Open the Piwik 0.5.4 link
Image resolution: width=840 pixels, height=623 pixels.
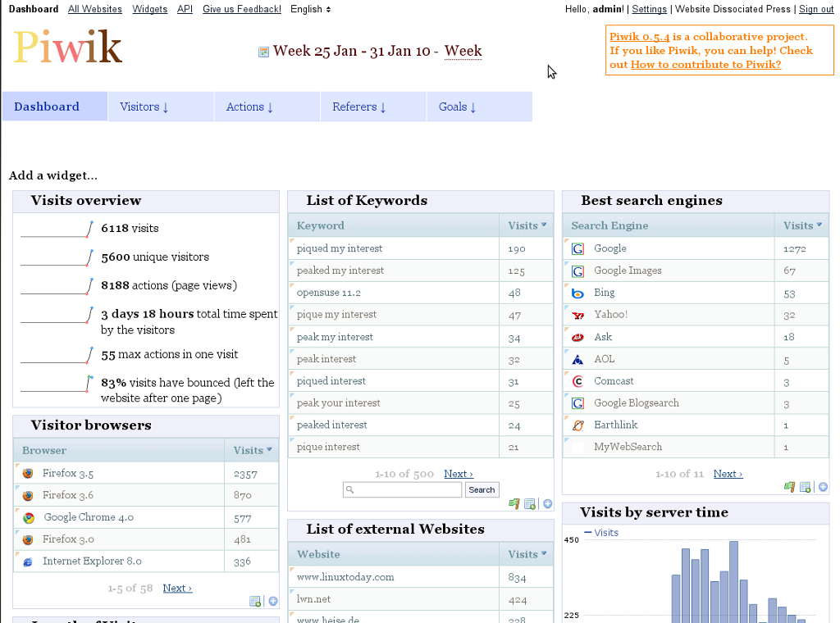click(640, 36)
